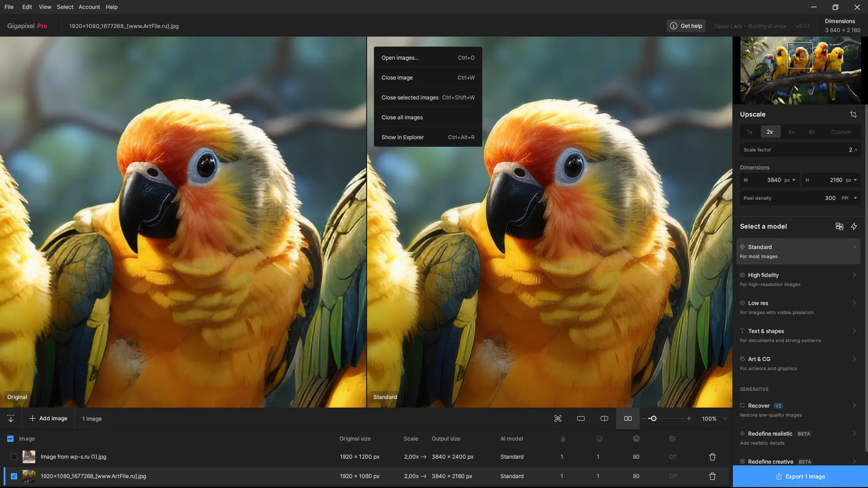Viewport: 868px width, 488px height.
Task: Click the capture preview camera icon
Action: coord(558,418)
